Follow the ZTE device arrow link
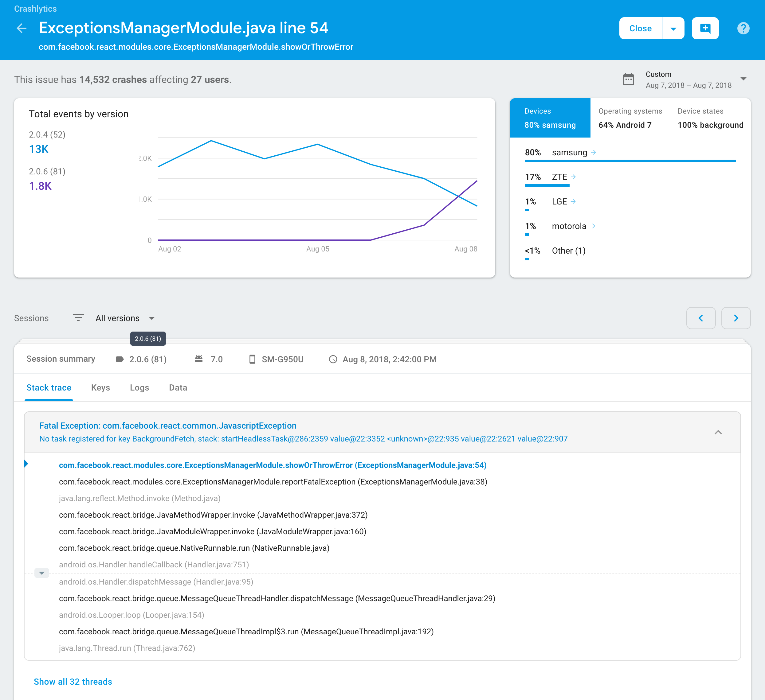Screen dimensions: 765x700 pyautogui.click(x=573, y=177)
